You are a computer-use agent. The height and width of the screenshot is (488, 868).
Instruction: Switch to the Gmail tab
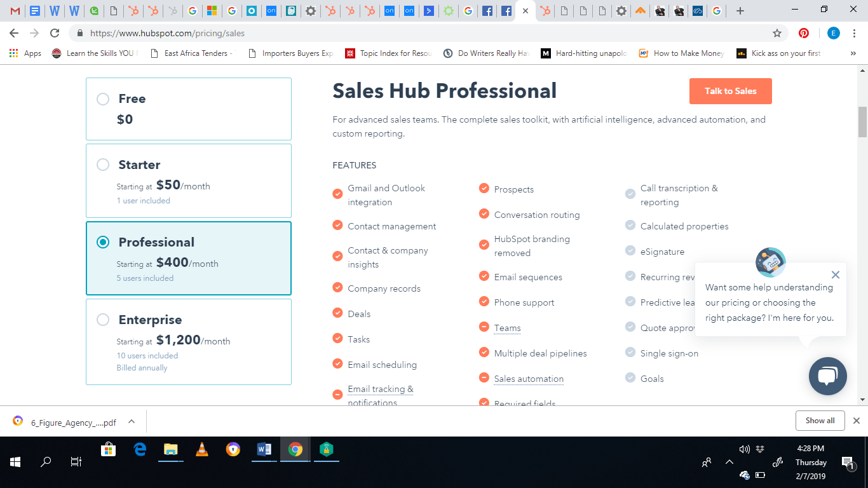(x=15, y=11)
